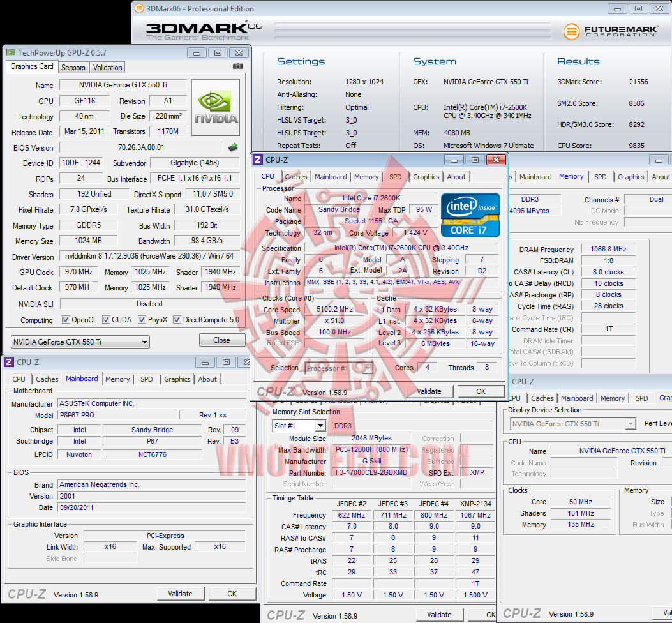Click the Multiplier value x 51.0

tap(334, 320)
